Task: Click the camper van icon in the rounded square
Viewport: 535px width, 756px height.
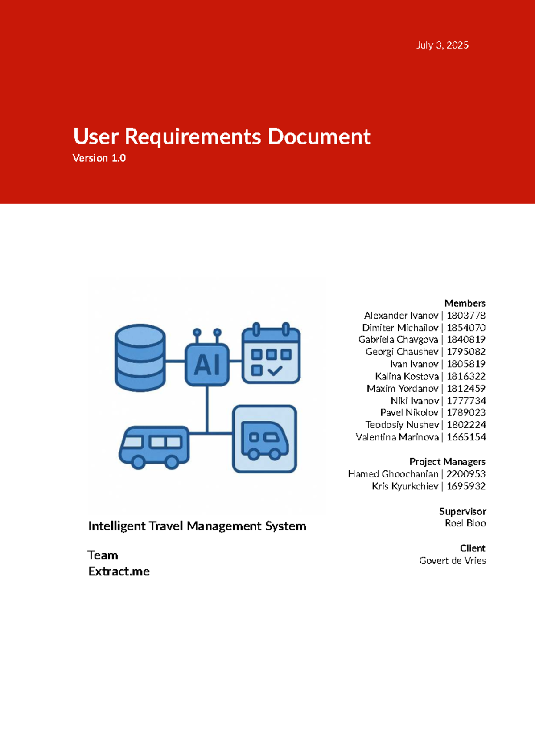Action: pos(264,439)
